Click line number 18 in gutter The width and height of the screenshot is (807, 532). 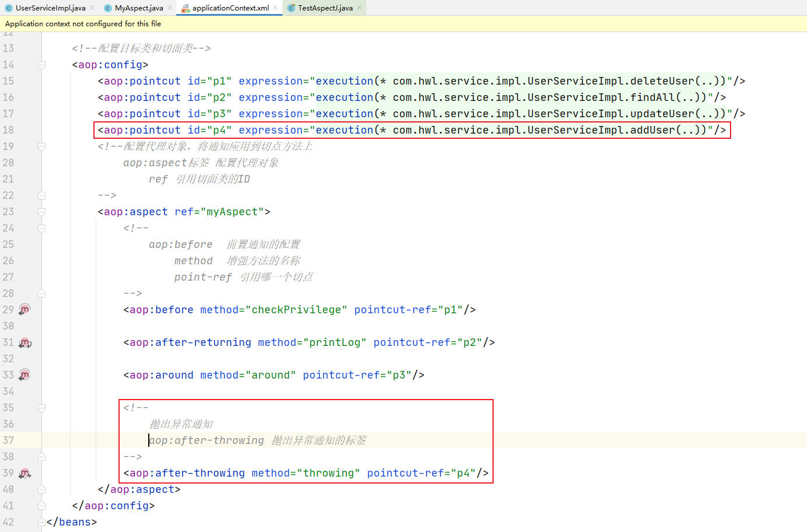coord(8,130)
